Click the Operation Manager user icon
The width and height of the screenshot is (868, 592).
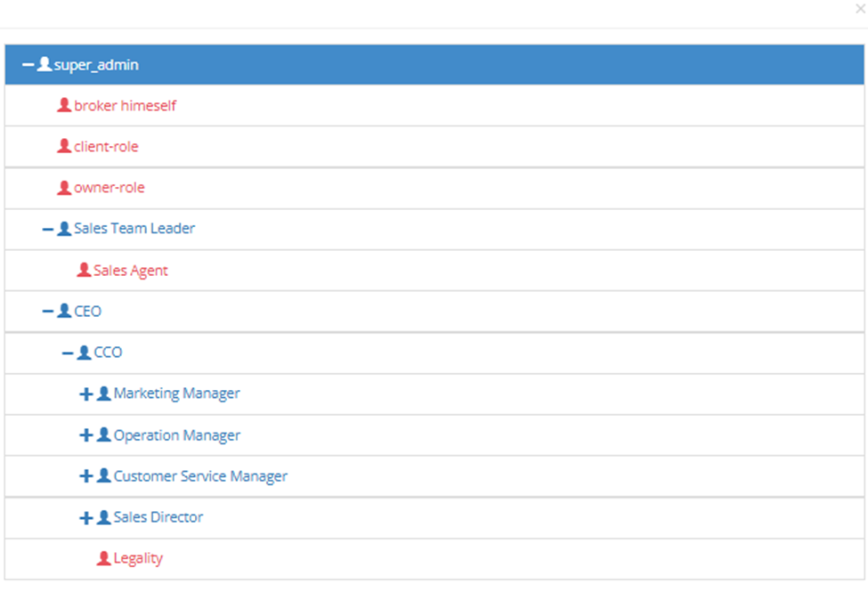(x=103, y=434)
